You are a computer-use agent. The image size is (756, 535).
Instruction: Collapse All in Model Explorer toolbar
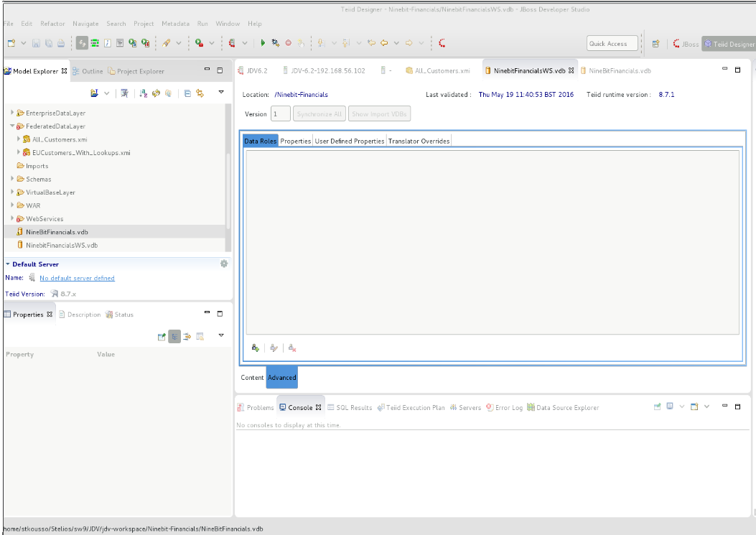(x=187, y=93)
